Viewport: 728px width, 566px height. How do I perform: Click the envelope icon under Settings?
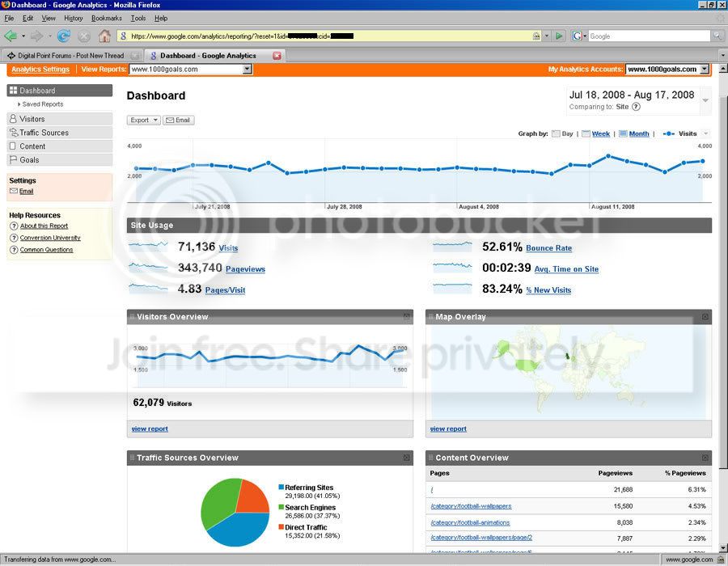pyautogui.click(x=14, y=191)
